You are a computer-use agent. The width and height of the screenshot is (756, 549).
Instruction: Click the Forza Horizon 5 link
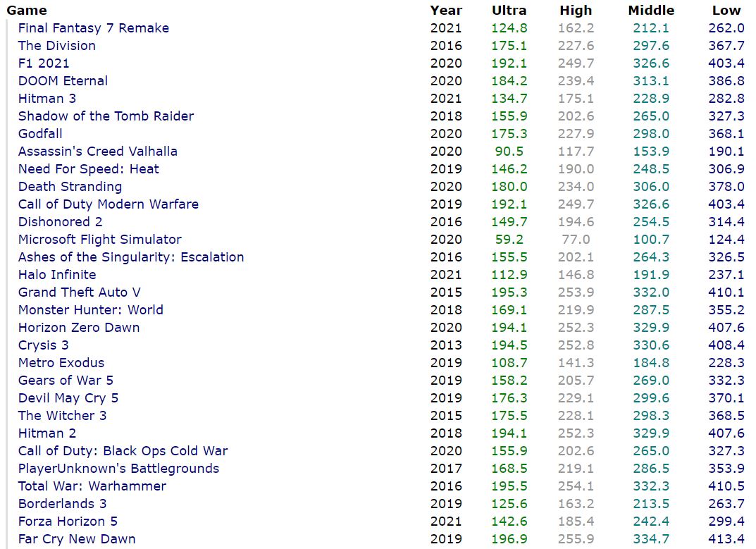pyautogui.click(x=68, y=522)
